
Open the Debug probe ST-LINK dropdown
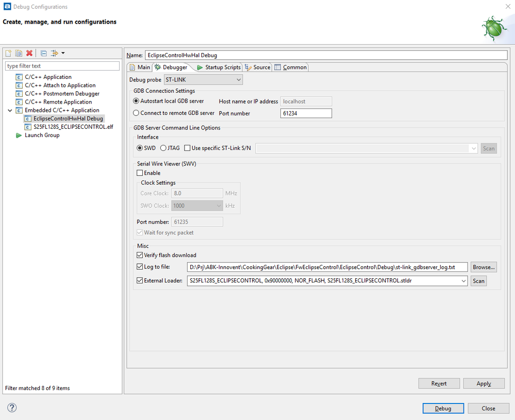tap(203, 80)
